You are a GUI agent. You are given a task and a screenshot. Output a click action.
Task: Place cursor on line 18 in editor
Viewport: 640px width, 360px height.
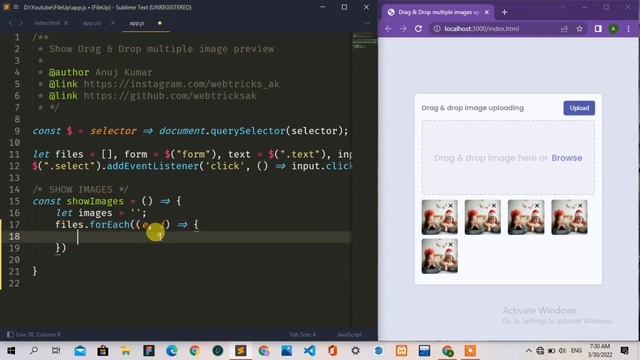(192, 236)
